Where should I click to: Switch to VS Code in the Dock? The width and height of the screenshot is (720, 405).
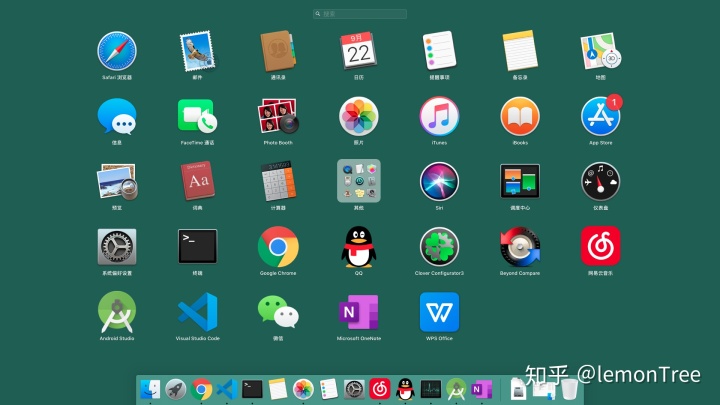click(x=227, y=390)
